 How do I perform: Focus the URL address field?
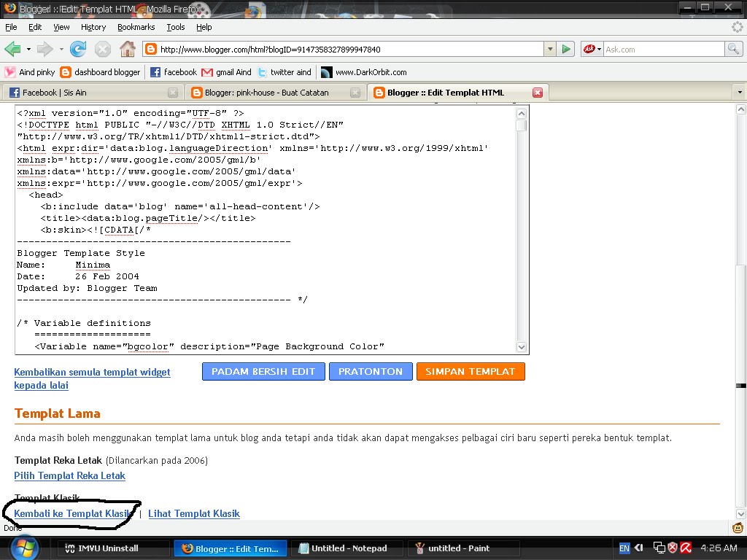pos(350,49)
